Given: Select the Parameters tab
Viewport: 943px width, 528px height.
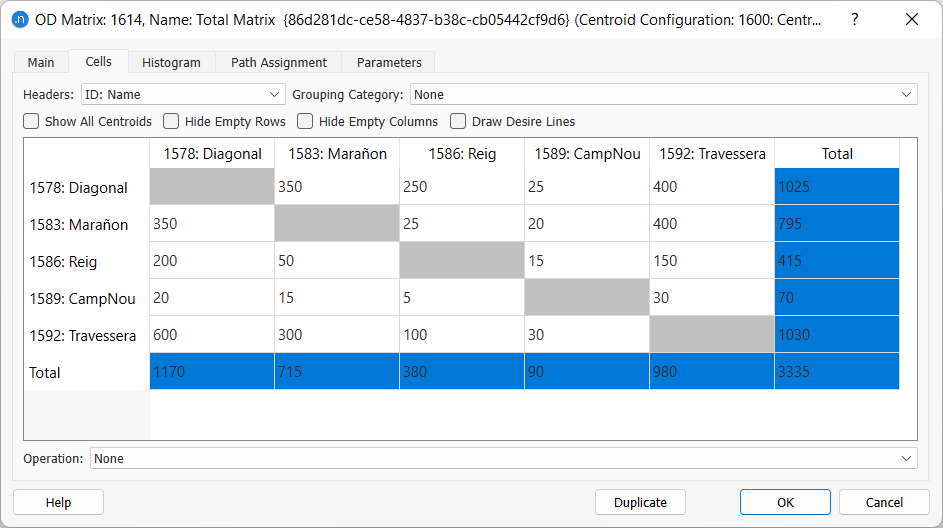Looking at the screenshot, I should pyautogui.click(x=389, y=62).
